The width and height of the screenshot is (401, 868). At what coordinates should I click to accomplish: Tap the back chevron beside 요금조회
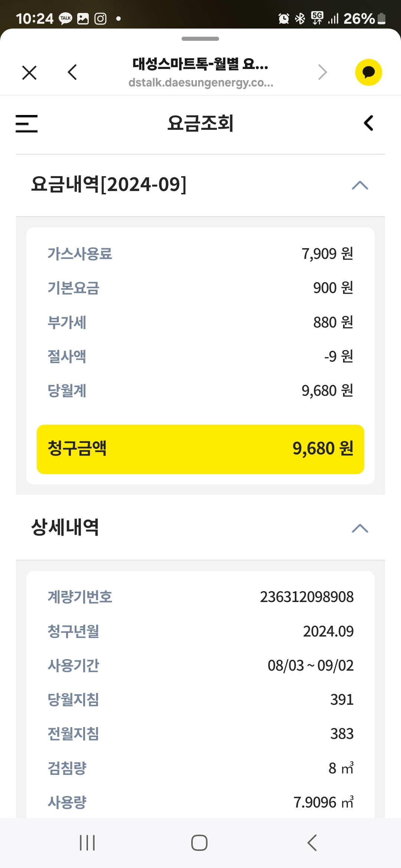[x=368, y=123]
